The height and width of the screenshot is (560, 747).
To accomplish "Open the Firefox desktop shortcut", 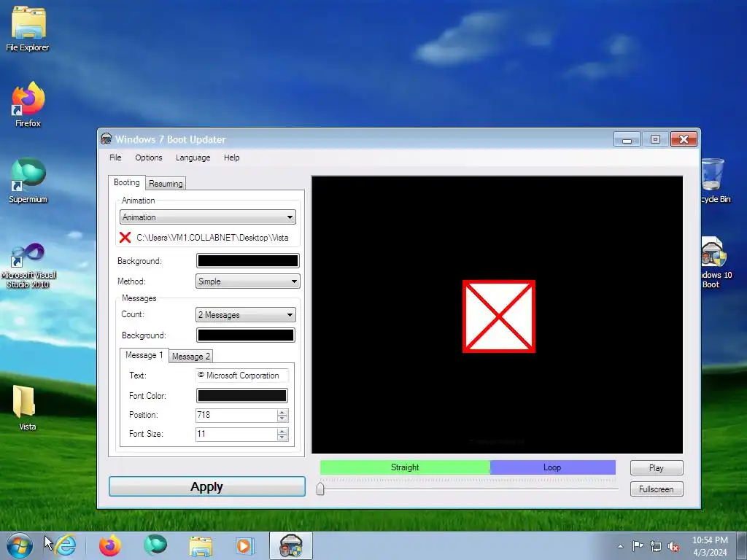I will click(28, 105).
